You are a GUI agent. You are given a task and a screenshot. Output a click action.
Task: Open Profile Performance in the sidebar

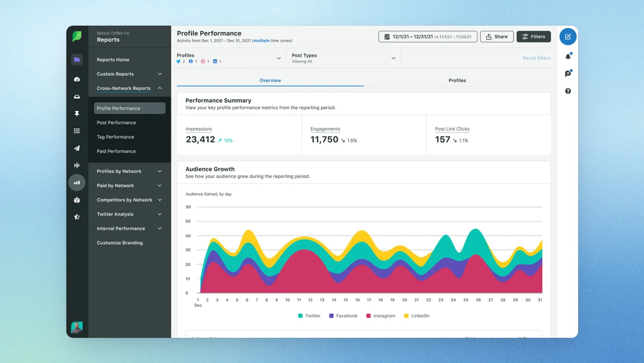(130, 108)
